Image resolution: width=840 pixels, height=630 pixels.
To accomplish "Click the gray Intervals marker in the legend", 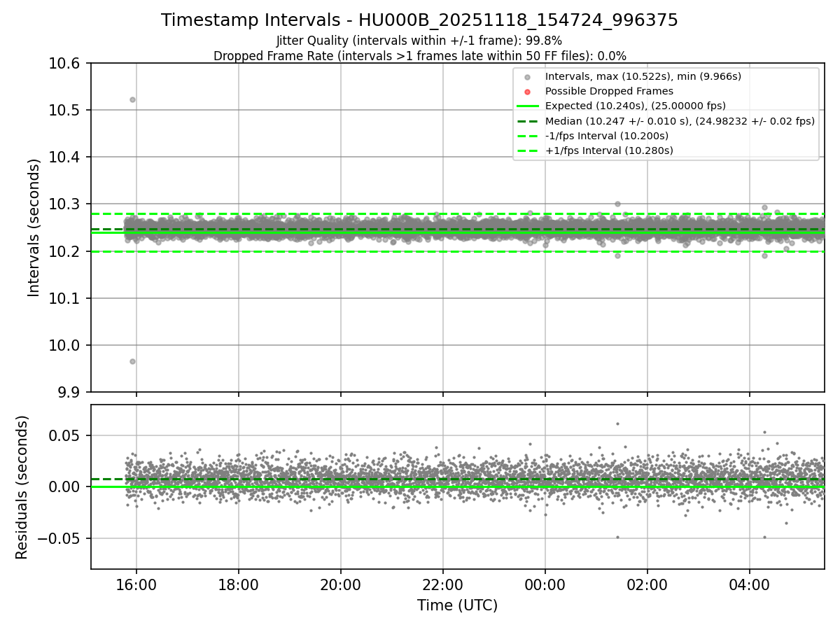I will 528,76.
